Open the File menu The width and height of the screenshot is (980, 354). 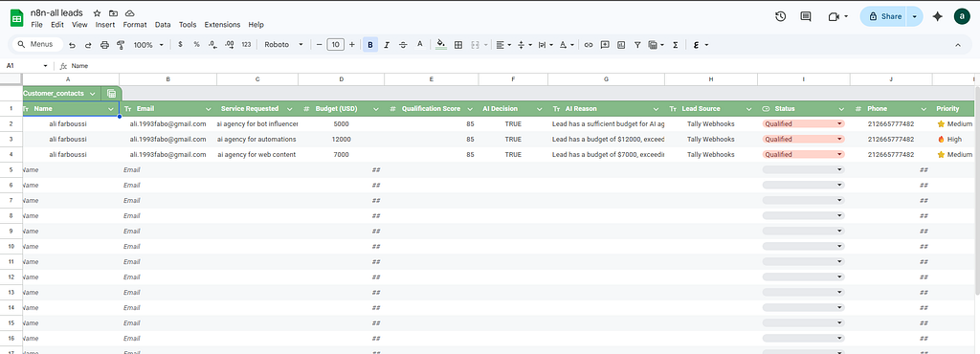click(37, 25)
